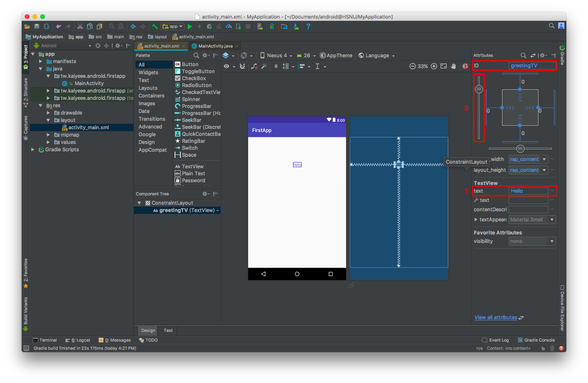
Task: Run the app with green play icon
Action: point(190,26)
